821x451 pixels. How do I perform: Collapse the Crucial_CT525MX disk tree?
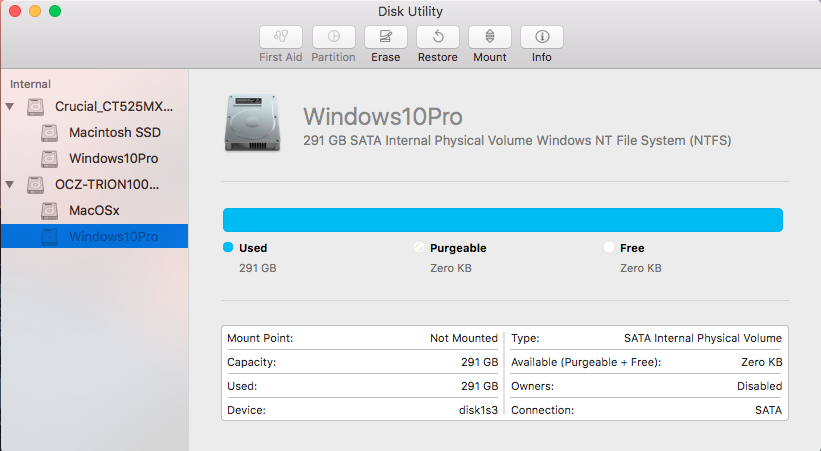tap(9, 107)
